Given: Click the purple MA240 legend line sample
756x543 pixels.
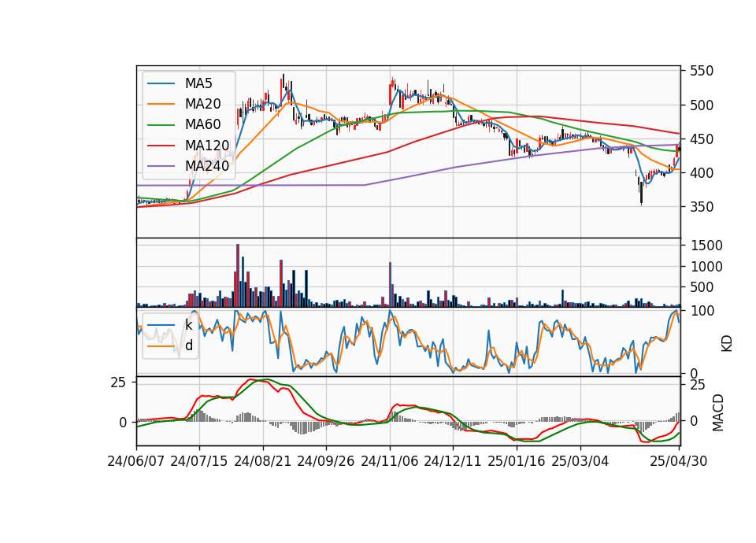Looking at the screenshot, I should tap(161, 166).
